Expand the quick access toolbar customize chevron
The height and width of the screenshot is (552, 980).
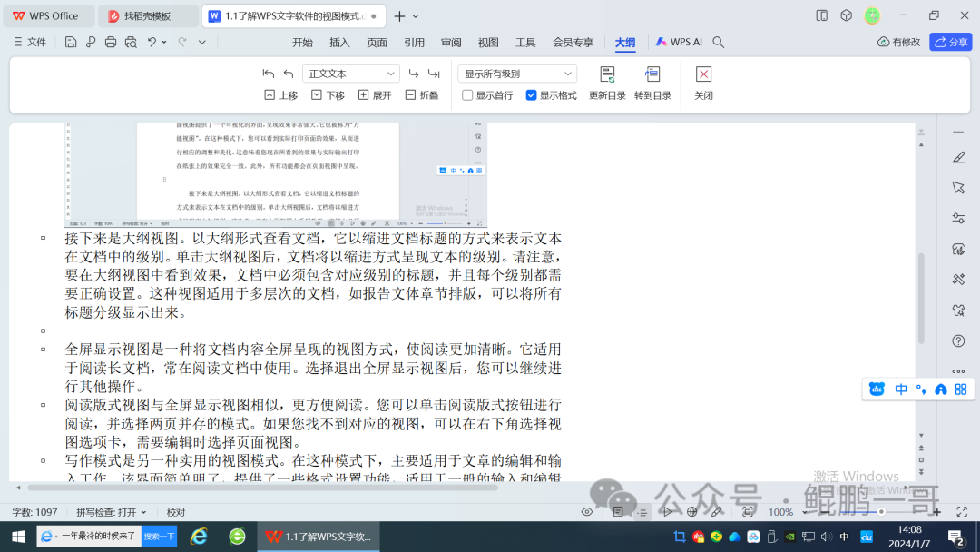point(201,42)
